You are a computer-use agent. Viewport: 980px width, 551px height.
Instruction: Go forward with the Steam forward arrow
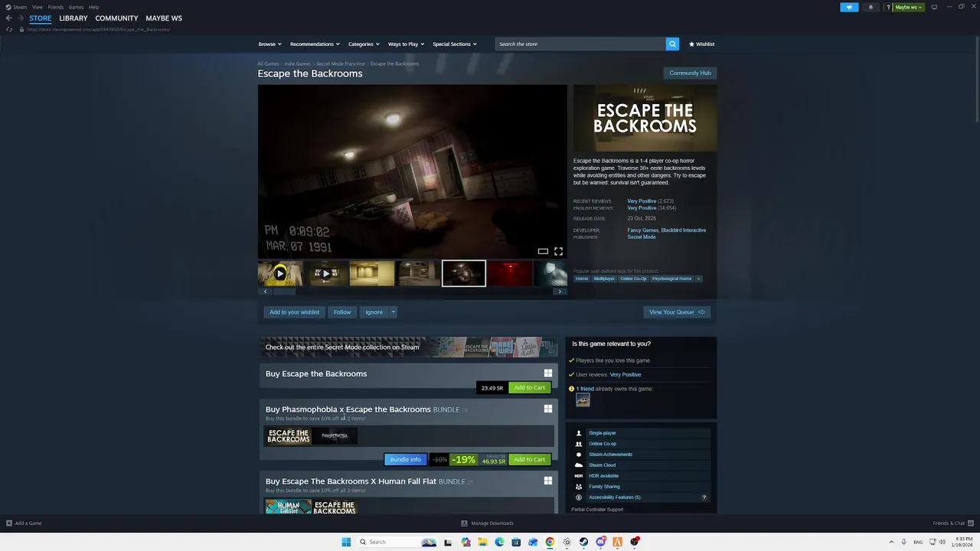click(21, 18)
